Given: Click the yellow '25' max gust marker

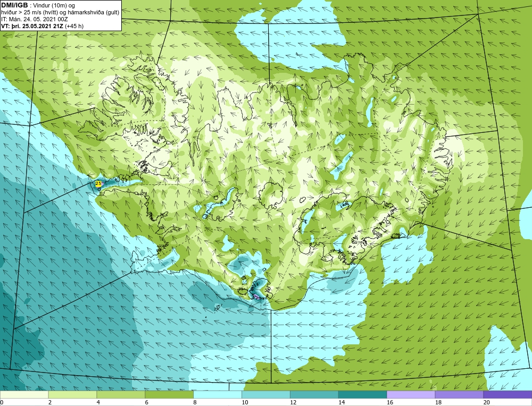Looking at the screenshot, I should (x=98, y=183).
